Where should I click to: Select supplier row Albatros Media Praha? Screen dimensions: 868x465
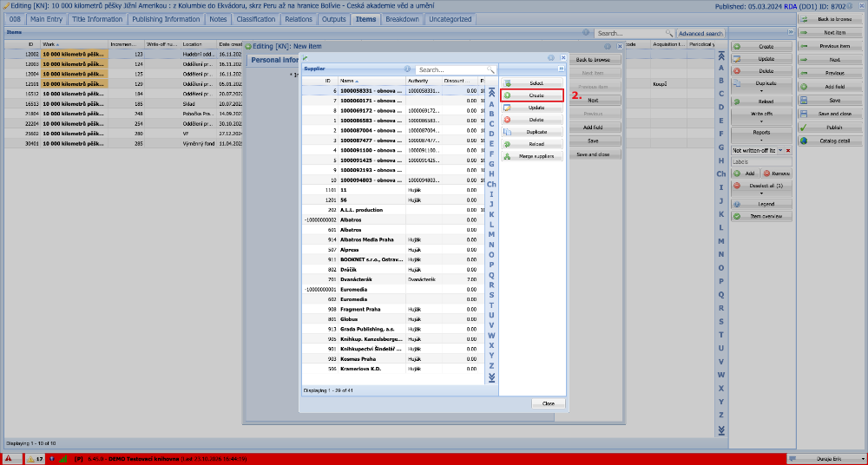(392, 239)
